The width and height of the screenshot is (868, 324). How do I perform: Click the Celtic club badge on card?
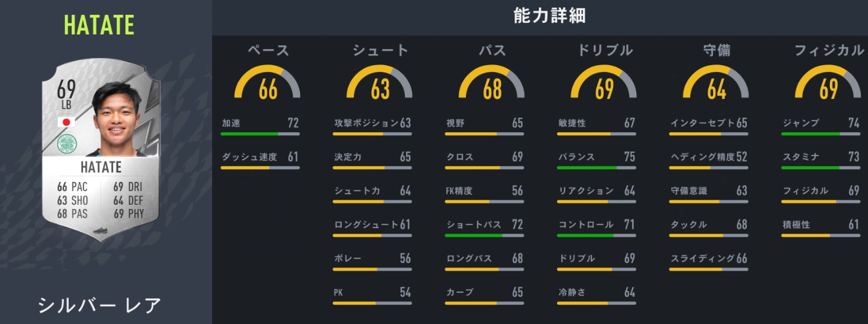(66, 144)
